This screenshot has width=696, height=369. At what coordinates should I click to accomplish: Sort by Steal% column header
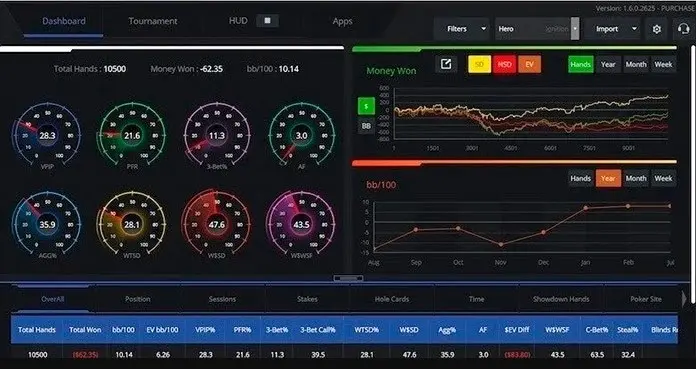tap(628, 330)
